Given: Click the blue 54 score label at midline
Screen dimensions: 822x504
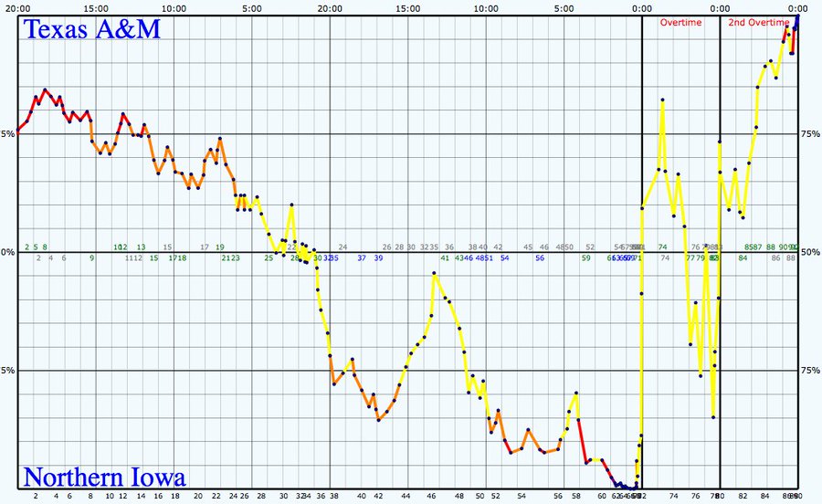Looking at the screenshot, I should pyautogui.click(x=505, y=257).
